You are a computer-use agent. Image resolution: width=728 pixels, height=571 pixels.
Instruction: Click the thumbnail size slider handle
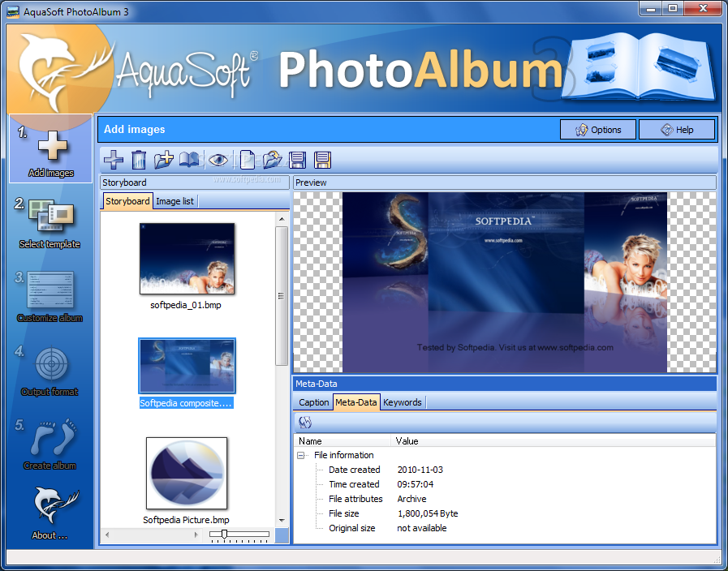pyautogui.click(x=224, y=535)
